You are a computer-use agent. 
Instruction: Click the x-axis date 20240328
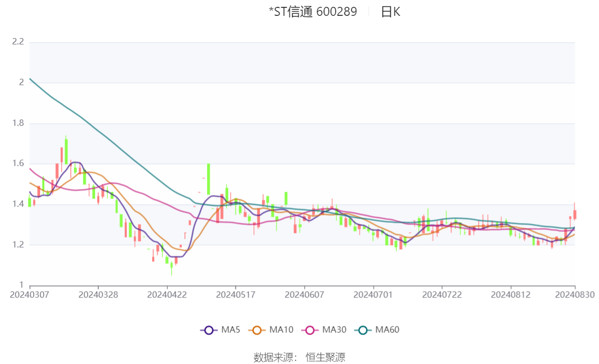[98, 295]
